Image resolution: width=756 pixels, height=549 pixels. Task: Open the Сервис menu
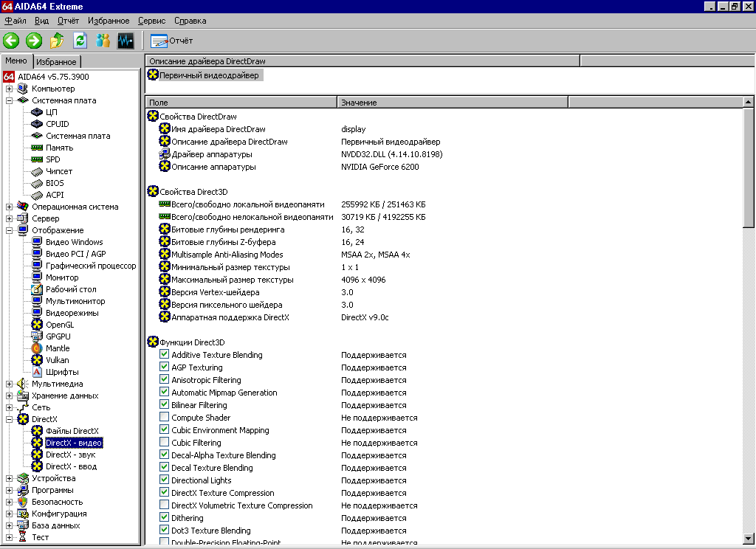[151, 21]
